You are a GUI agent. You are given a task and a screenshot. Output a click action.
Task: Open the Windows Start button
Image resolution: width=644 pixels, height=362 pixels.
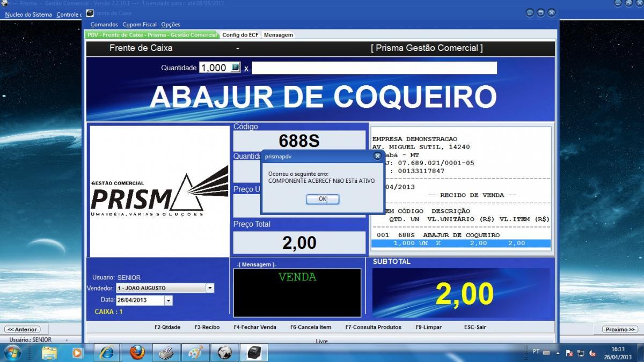tap(12, 352)
